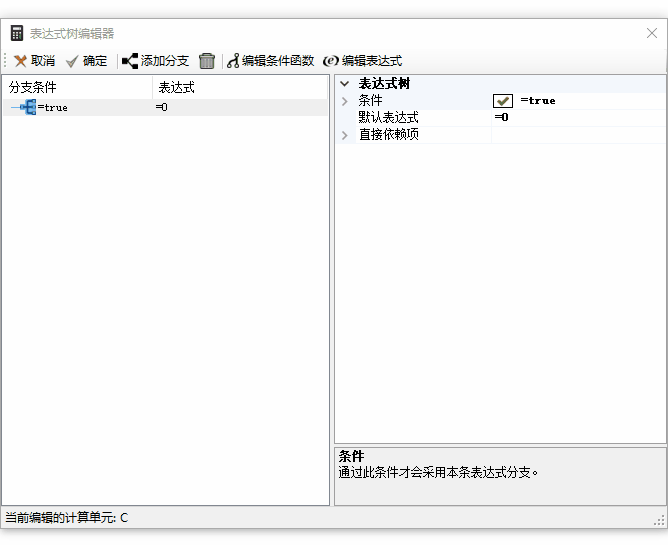Collapse the 表达式树 property group
The image size is (668, 545).
click(x=345, y=84)
